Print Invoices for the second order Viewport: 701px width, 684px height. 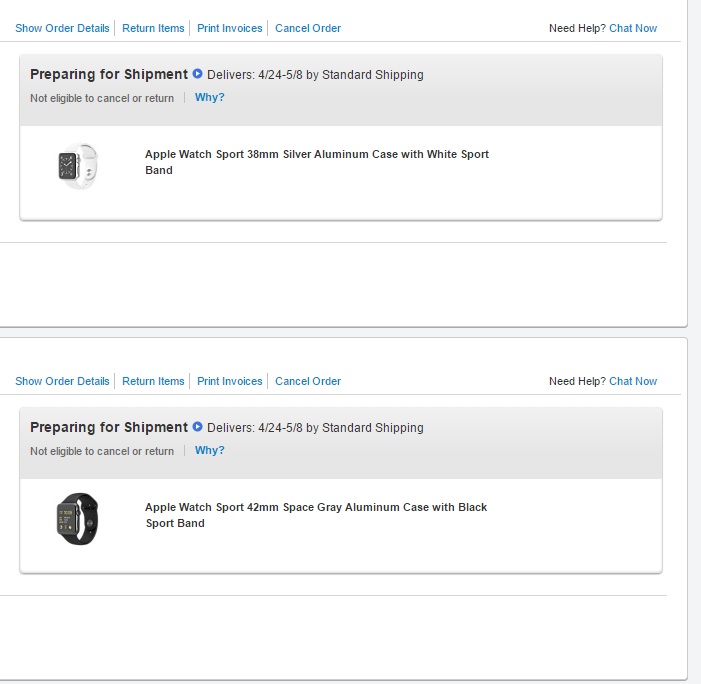(229, 381)
